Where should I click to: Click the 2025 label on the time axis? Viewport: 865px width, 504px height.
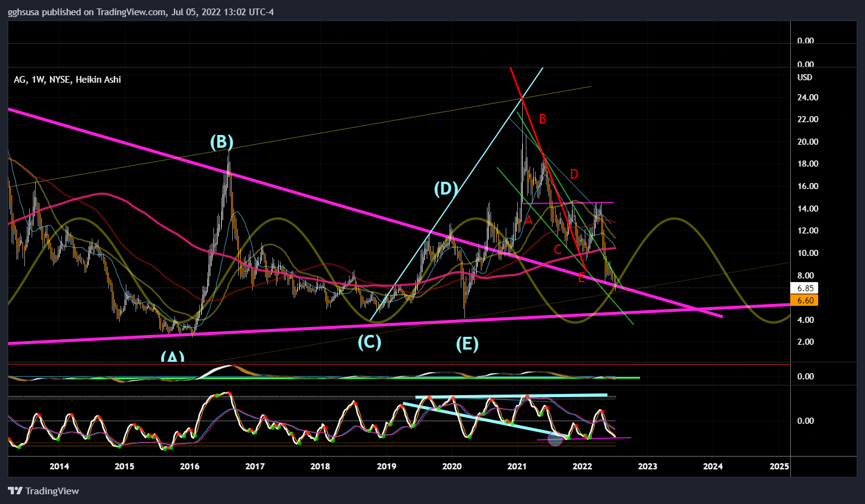pos(779,466)
